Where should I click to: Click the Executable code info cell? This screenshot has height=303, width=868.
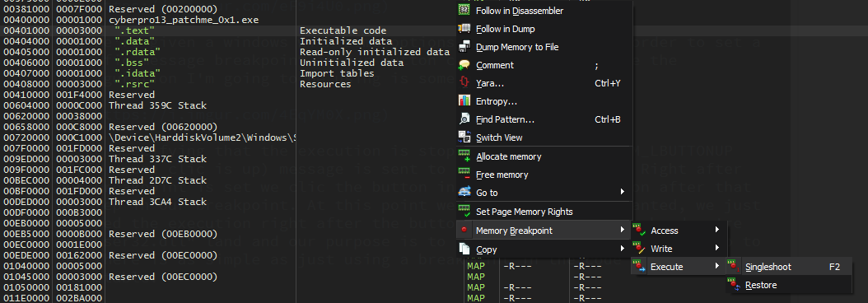(343, 30)
